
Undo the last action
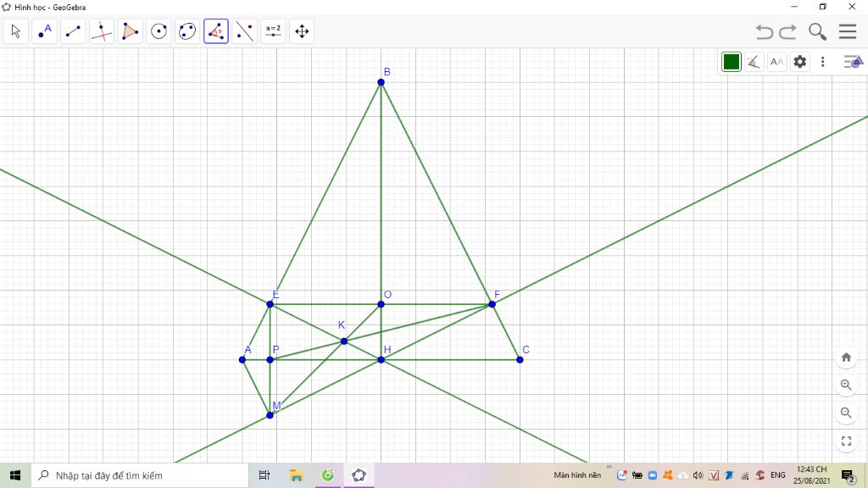point(765,31)
